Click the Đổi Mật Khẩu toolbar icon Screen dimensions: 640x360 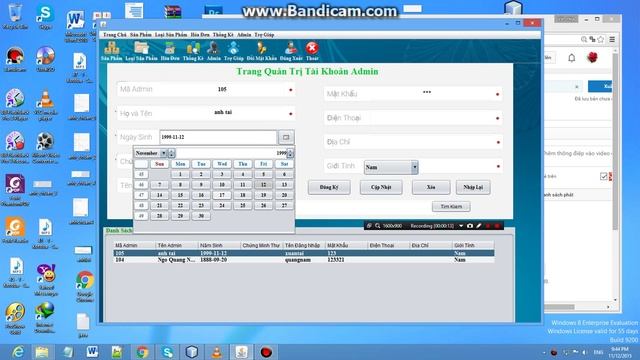click(262, 51)
